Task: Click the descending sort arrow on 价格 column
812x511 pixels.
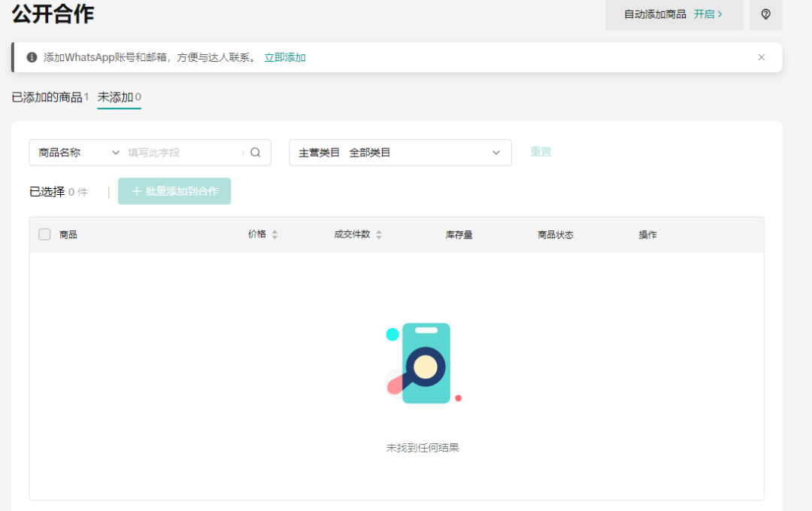Action: click(x=274, y=237)
